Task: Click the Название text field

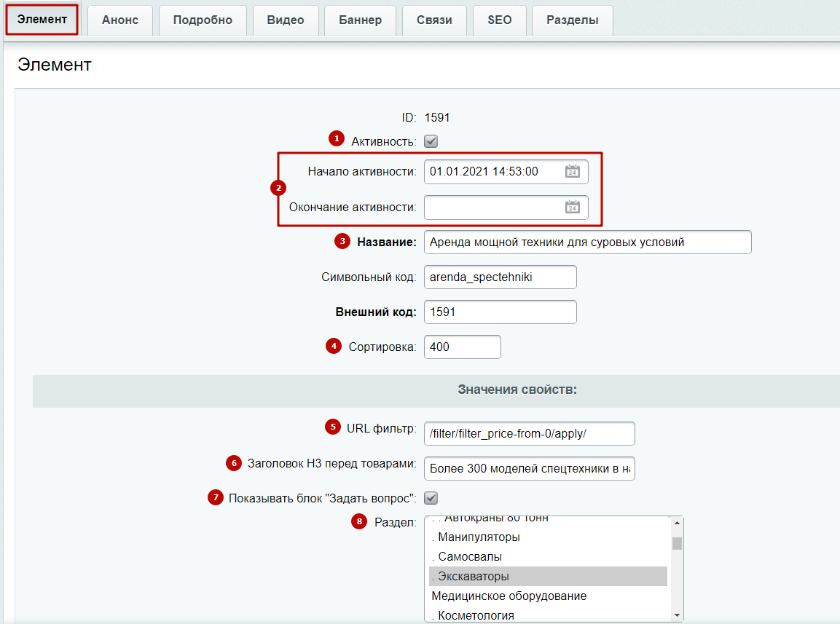Action: point(586,242)
